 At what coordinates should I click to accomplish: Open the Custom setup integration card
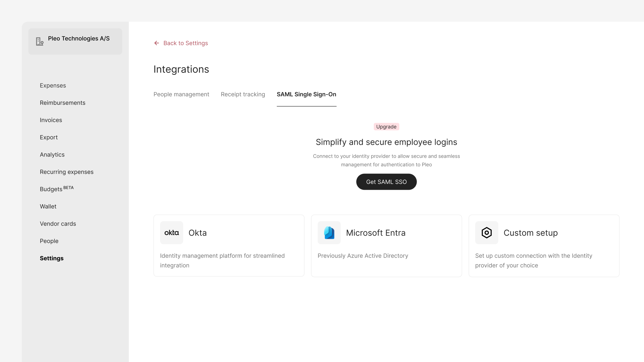click(544, 246)
